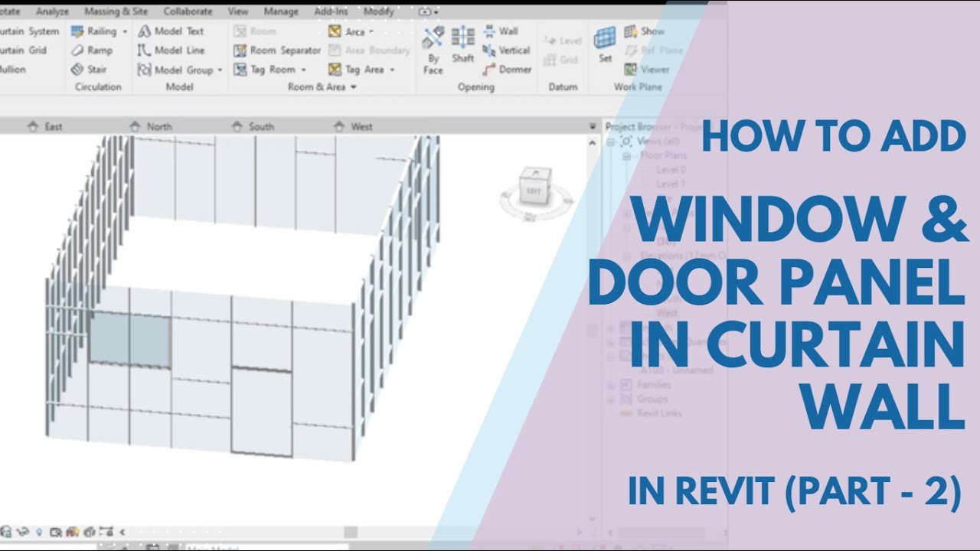980x551 pixels.
Task: Open the Add-Ins ribbon tab
Action: pyautogui.click(x=331, y=11)
